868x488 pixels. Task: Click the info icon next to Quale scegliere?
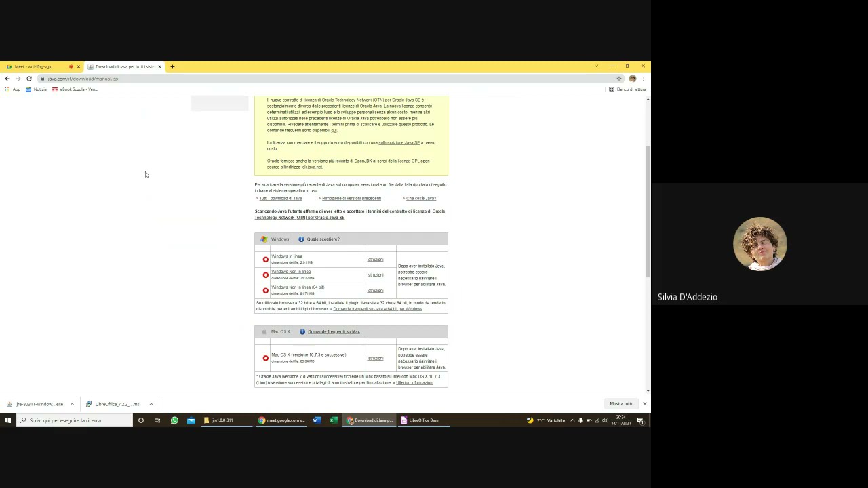301,239
